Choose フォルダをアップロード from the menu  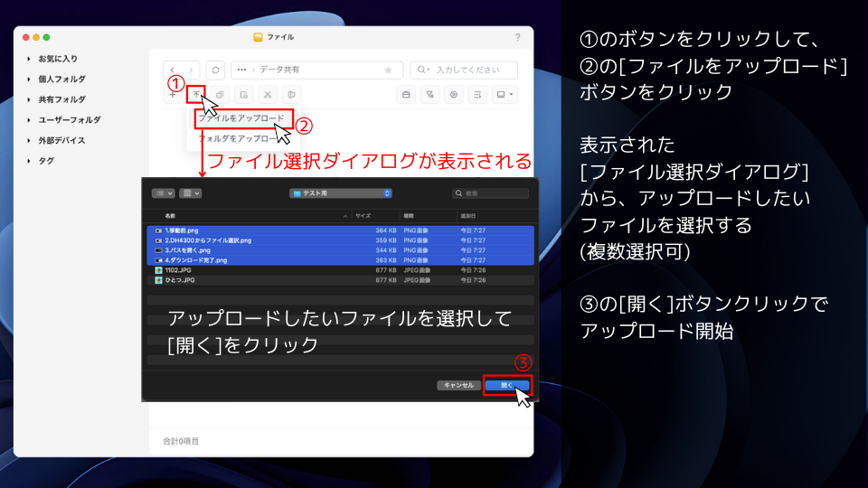238,138
